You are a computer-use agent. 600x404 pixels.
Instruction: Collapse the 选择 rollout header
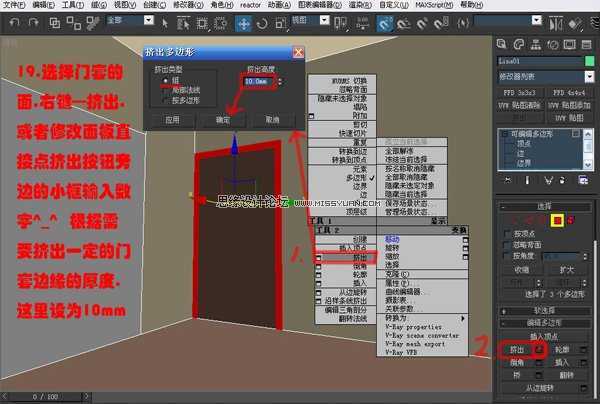coord(545,207)
